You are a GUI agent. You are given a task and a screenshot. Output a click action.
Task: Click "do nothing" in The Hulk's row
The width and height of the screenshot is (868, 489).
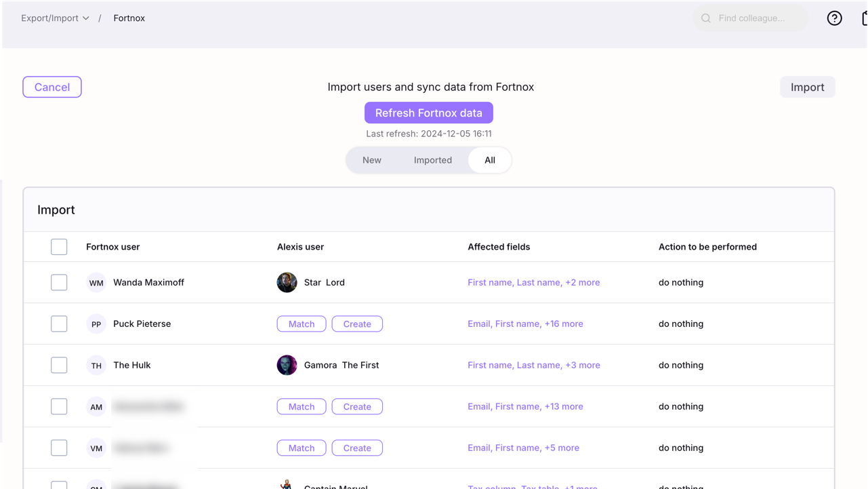[681, 365]
